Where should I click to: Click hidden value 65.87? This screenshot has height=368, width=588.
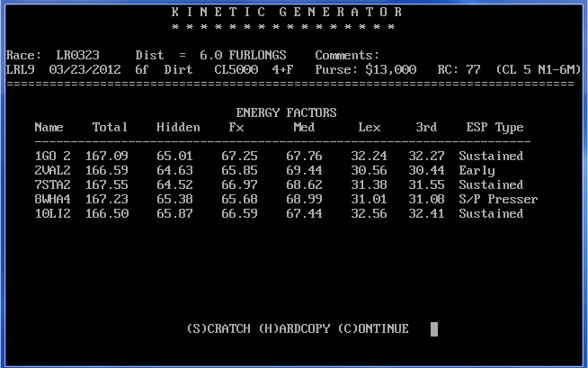pyautogui.click(x=174, y=213)
